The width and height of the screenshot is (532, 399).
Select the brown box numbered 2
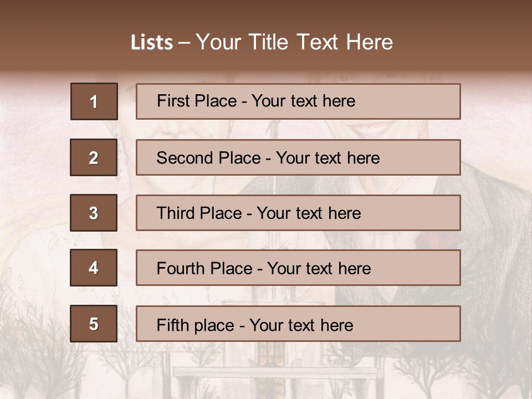[x=94, y=157]
